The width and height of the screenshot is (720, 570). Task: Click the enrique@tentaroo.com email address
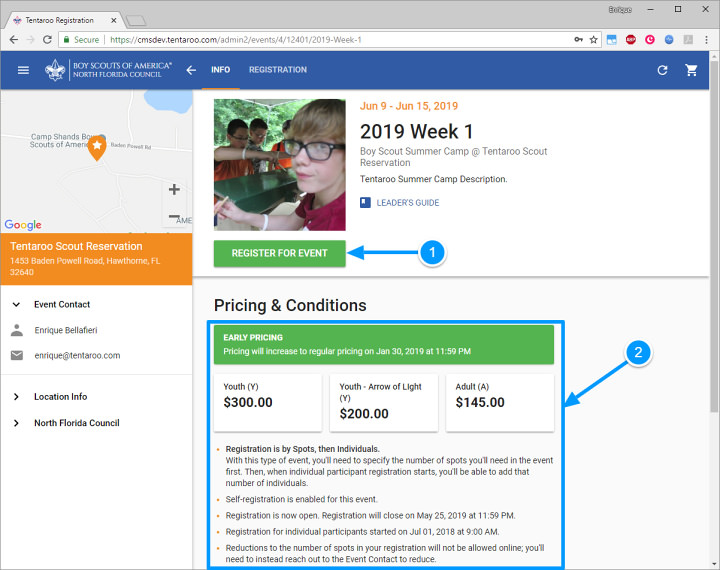(x=77, y=356)
